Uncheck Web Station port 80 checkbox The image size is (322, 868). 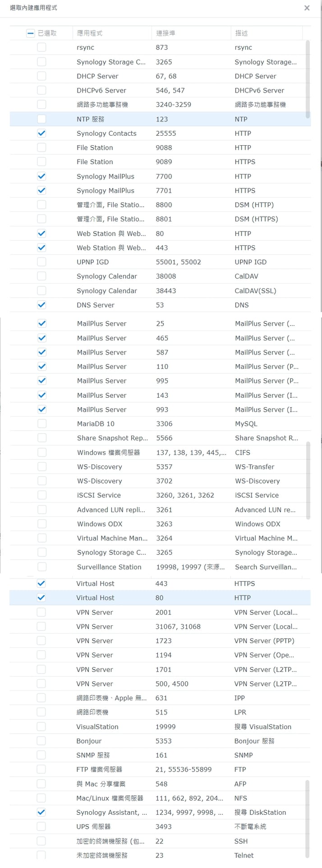click(41, 233)
